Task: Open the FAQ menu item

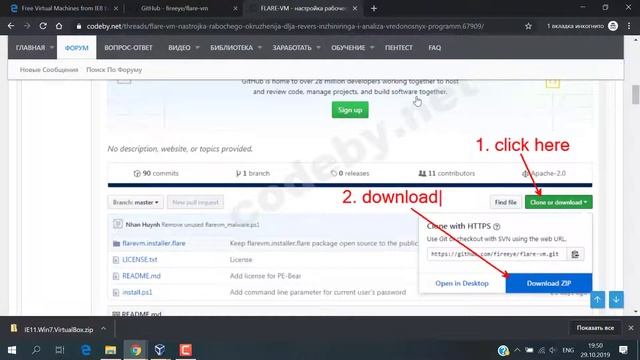Action: [x=435, y=48]
